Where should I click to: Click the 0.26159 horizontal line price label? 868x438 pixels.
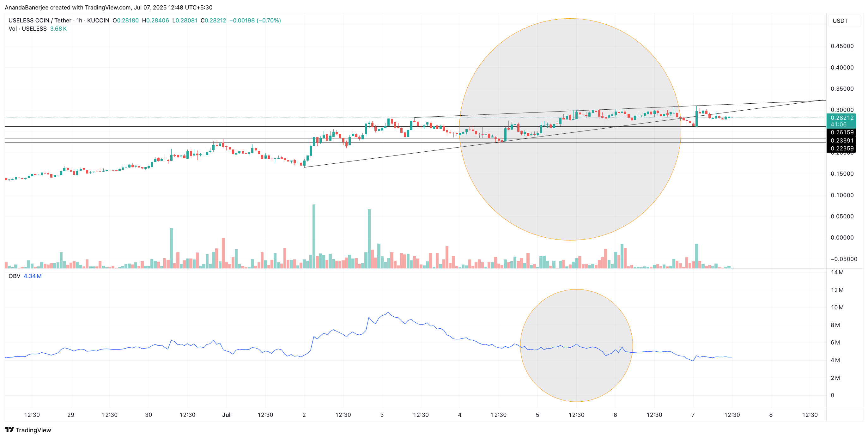pos(842,132)
